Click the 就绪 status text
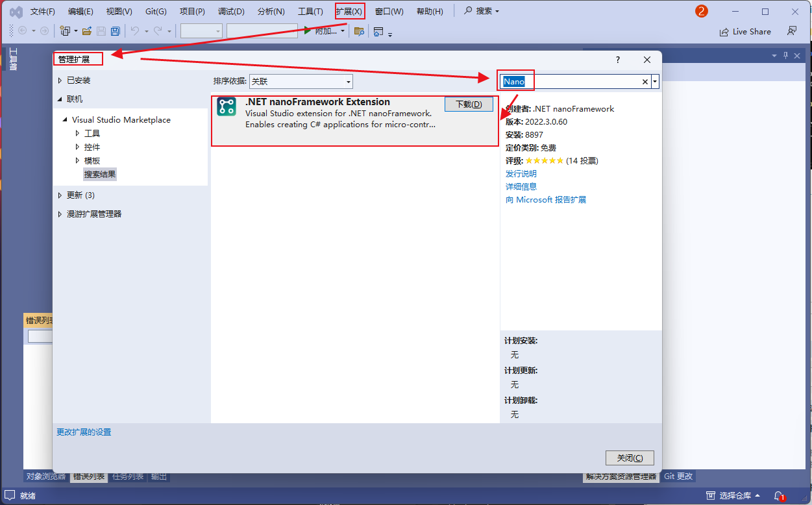 pyautogui.click(x=28, y=496)
